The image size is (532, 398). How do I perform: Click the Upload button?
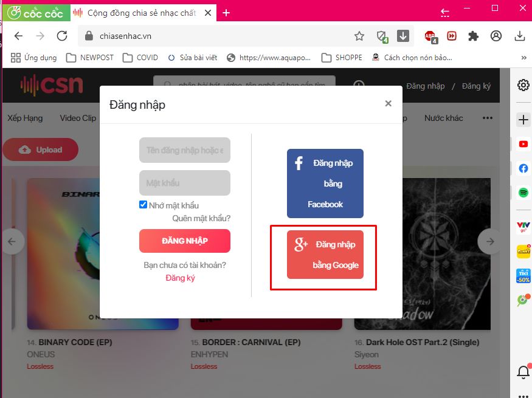tap(40, 149)
